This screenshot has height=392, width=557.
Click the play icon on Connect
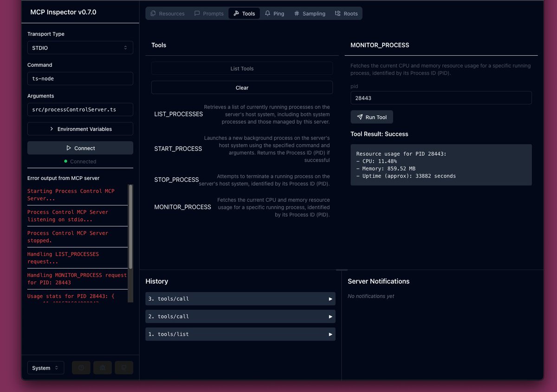tap(69, 148)
